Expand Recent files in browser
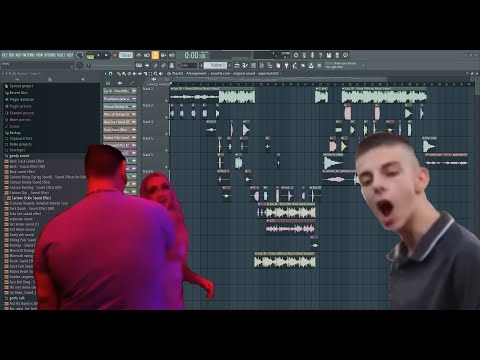Image resolution: width=480 pixels, height=360 pixels. (x=16, y=93)
